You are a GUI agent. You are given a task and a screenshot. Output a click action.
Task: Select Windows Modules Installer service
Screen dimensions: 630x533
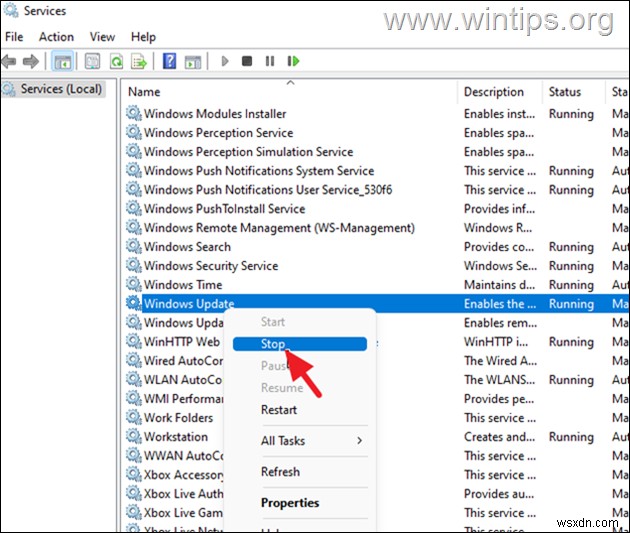[215, 114]
